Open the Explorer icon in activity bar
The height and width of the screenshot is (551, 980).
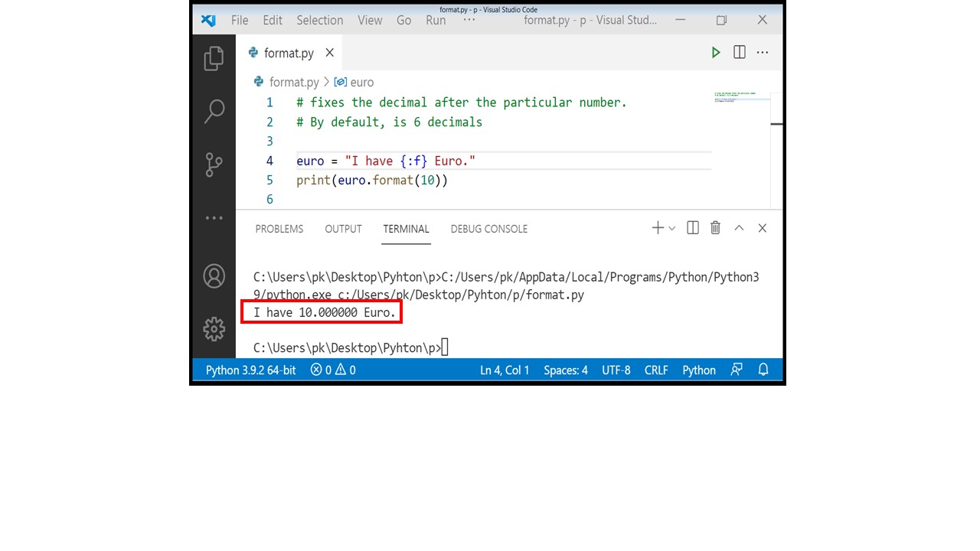214,57
